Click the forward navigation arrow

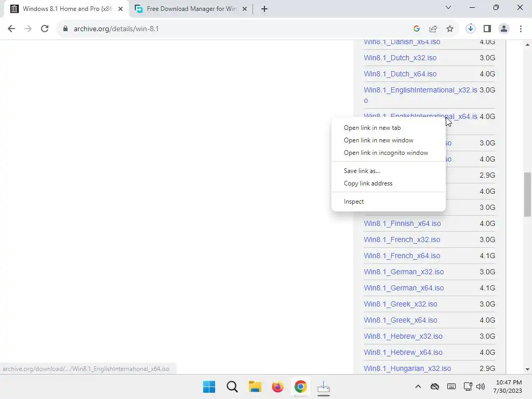pyautogui.click(x=28, y=29)
